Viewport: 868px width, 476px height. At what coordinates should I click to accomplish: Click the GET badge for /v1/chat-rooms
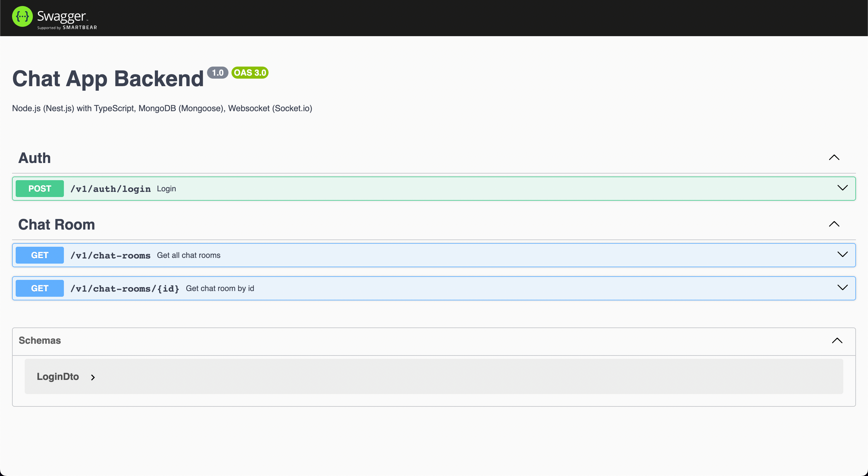40,255
